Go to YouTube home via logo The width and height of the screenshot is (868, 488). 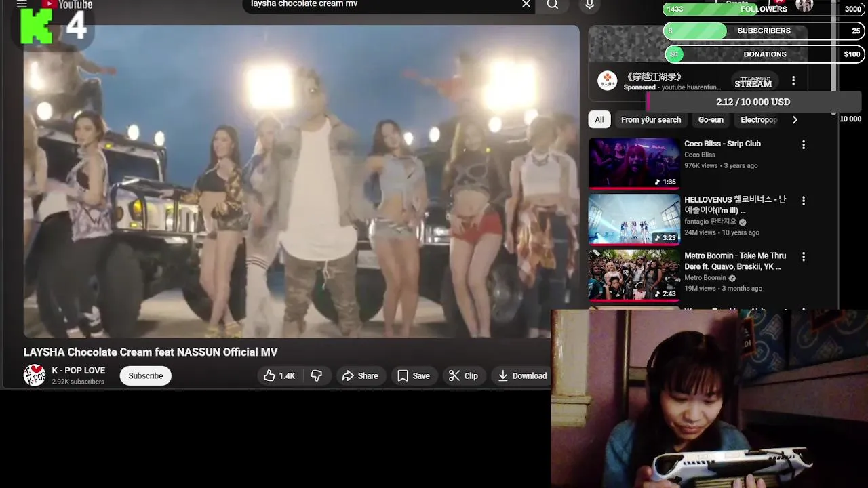coord(67,4)
